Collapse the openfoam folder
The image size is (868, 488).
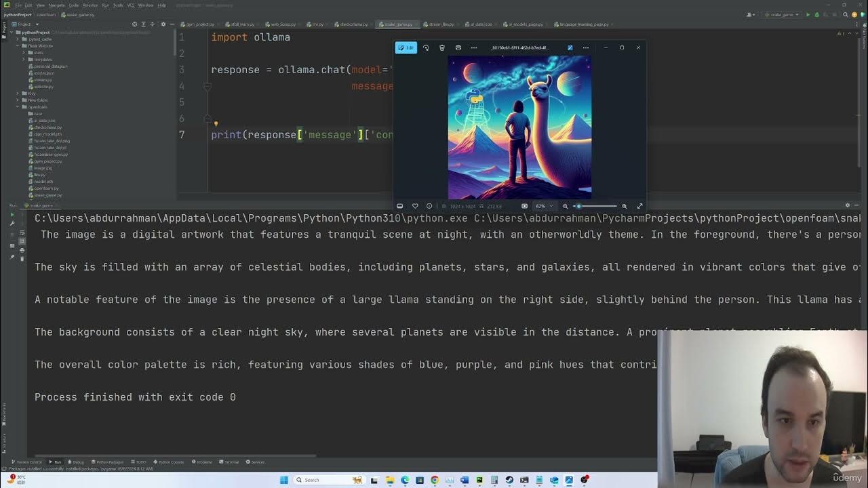point(18,107)
